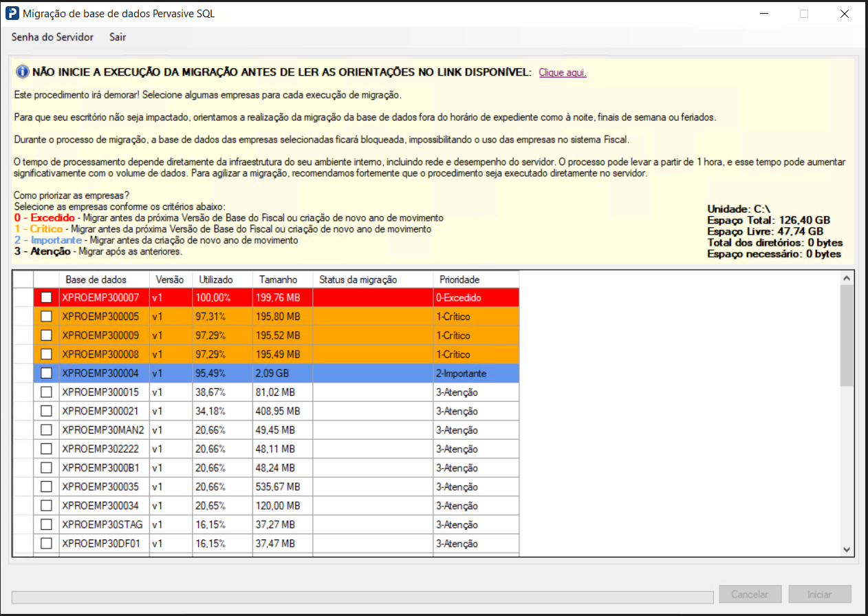The height and width of the screenshot is (616, 868).
Task: Tick the checkbox for XPROEMP30MAN2
Action: pos(46,430)
